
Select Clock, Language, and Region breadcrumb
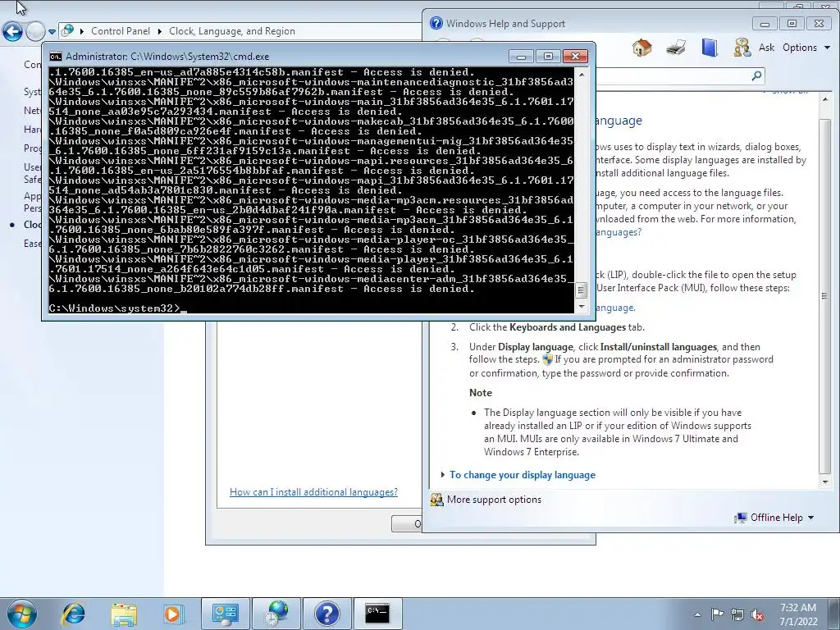(x=232, y=31)
